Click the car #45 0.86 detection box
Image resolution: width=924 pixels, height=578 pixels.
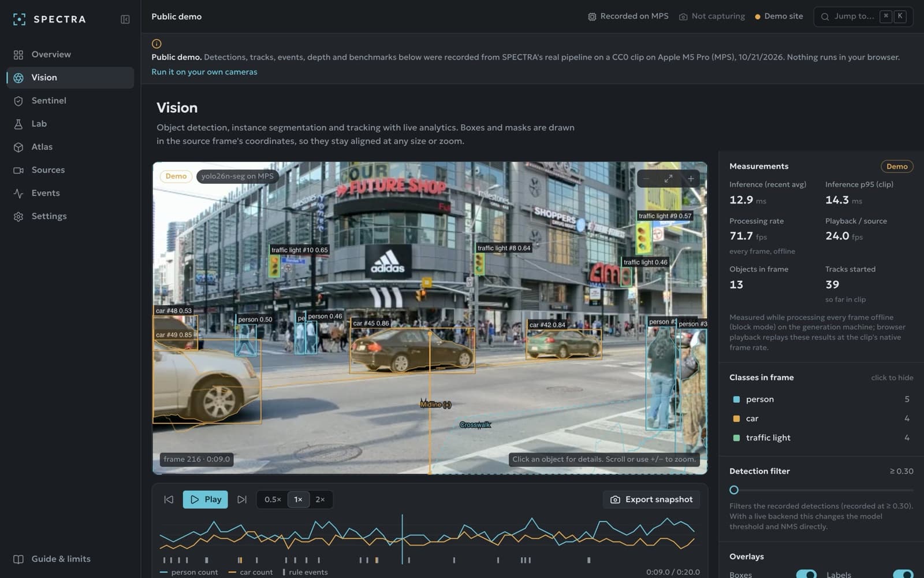pyautogui.click(x=412, y=350)
